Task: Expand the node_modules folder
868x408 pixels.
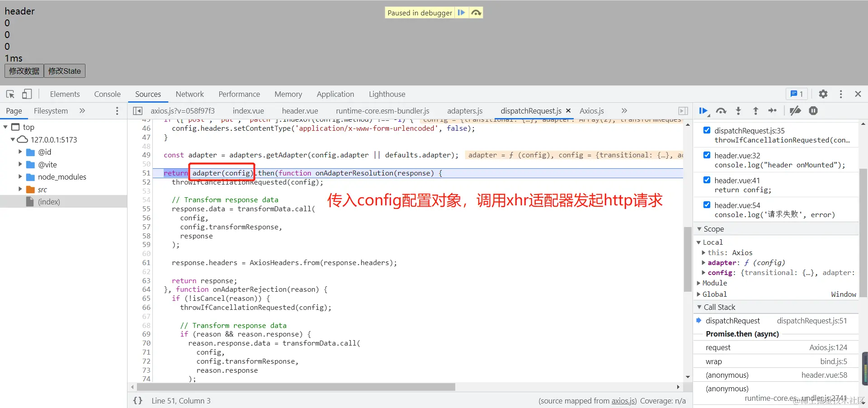Action: click(x=20, y=177)
